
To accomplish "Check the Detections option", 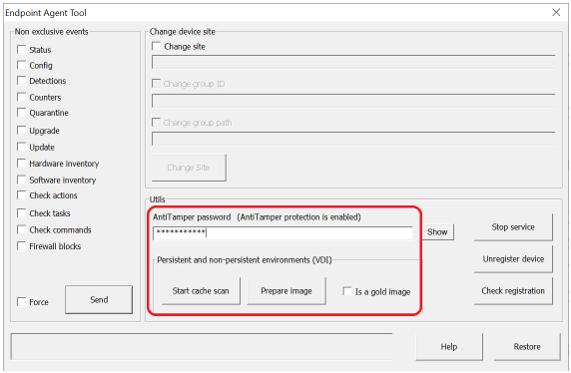I will (21, 81).
